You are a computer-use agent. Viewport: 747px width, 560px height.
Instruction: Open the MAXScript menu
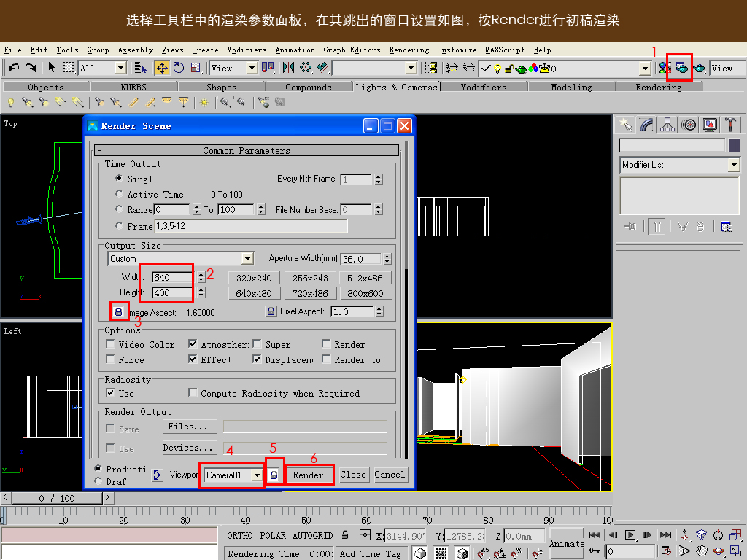click(x=505, y=50)
